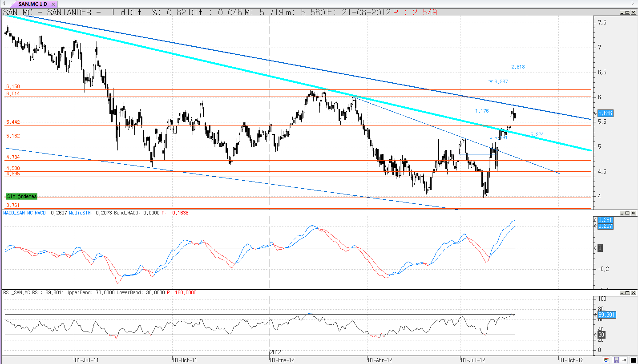
Task: Select the SAN.MC 1 D chart tab
Action: pyautogui.click(x=33, y=4)
